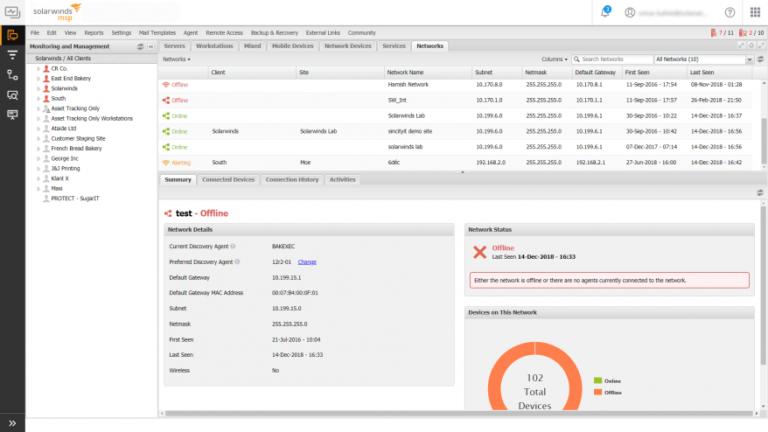This screenshot has width=768, height=432.
Task: Expand the CR Co. client node
Action: click(39, 68)
